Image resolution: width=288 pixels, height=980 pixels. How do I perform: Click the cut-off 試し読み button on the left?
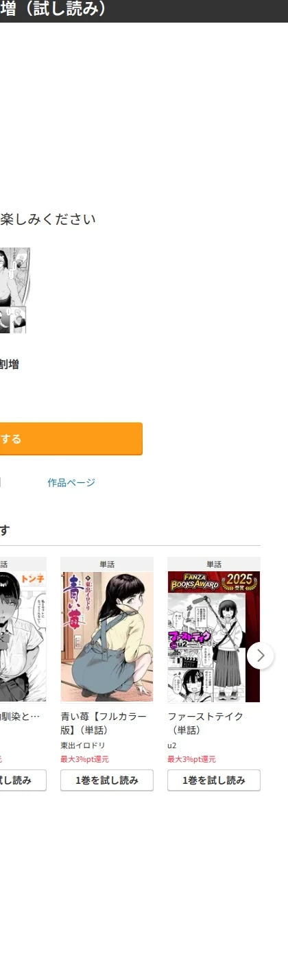(x=23, y=780)
